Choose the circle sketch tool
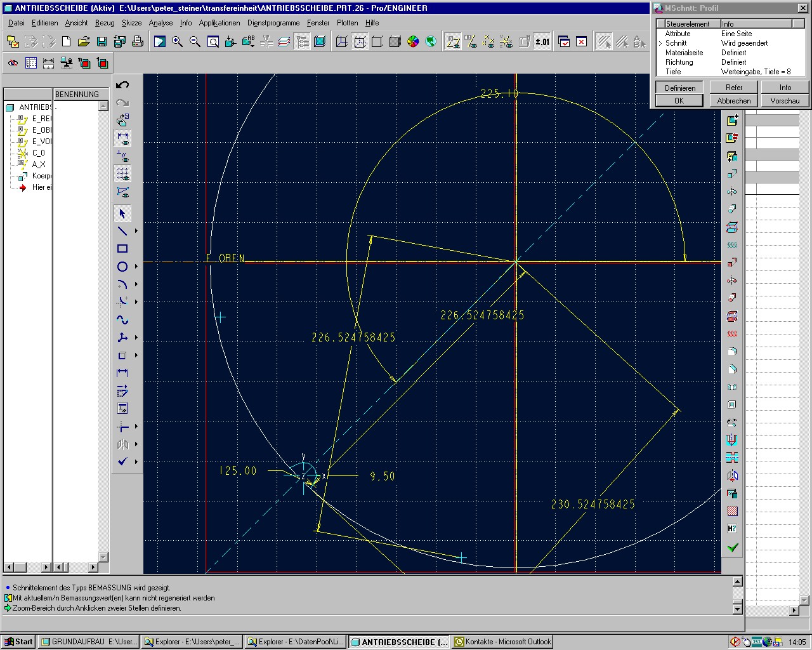 122,267
